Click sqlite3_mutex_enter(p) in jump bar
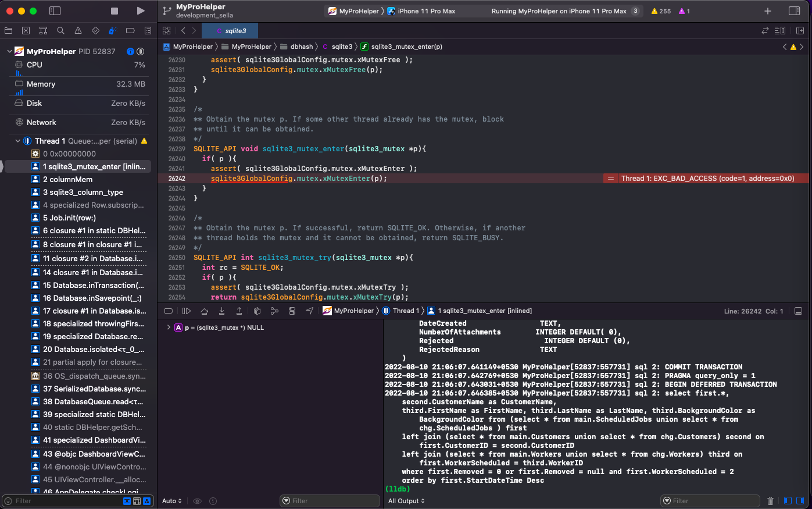 tap(402, 47)
